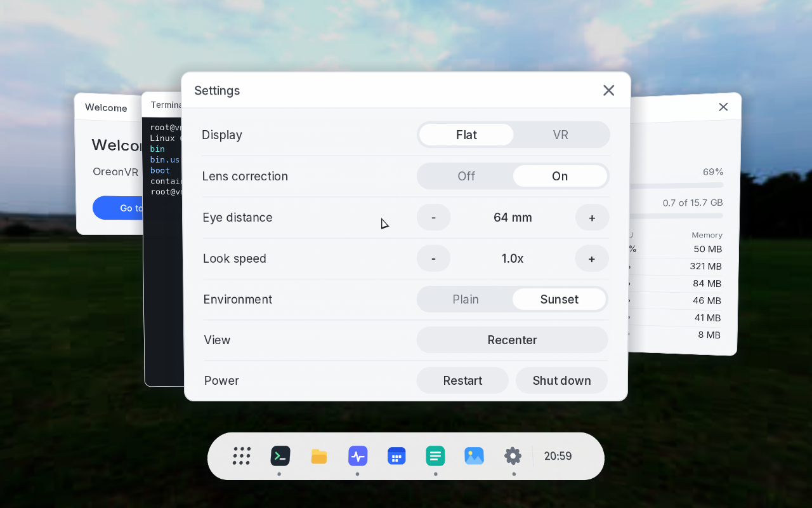Click the 84 MB memory row

tap(676, 283)
